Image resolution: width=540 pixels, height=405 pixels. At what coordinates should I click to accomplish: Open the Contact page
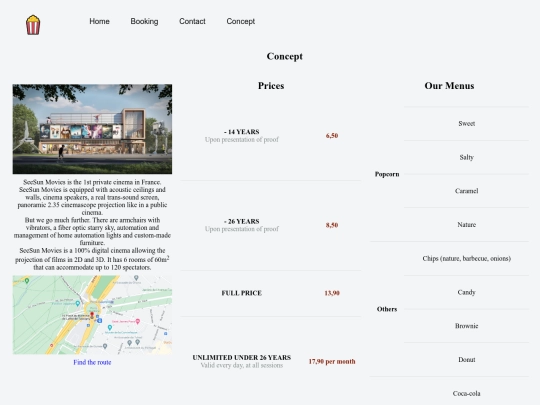[x=192, y=21]
